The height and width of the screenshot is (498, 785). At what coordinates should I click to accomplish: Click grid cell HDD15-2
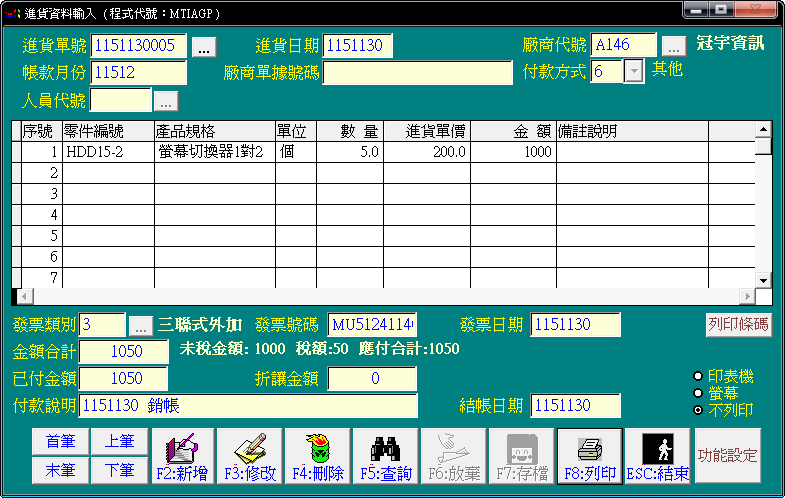tap(108, 152)
